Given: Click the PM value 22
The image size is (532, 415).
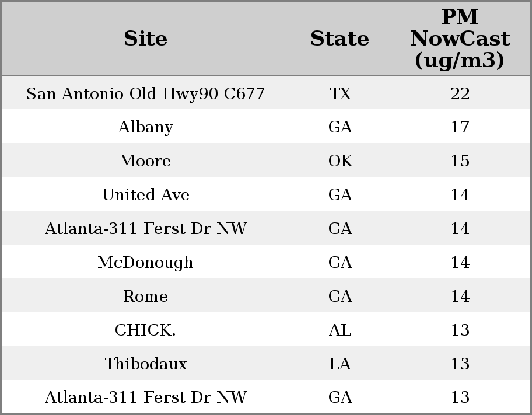Looking at the screenshot, I should coord(460,93).
